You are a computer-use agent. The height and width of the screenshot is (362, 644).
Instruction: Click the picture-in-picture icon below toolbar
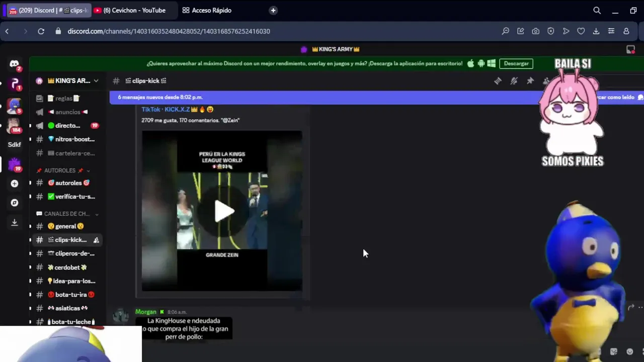[630, 49]
